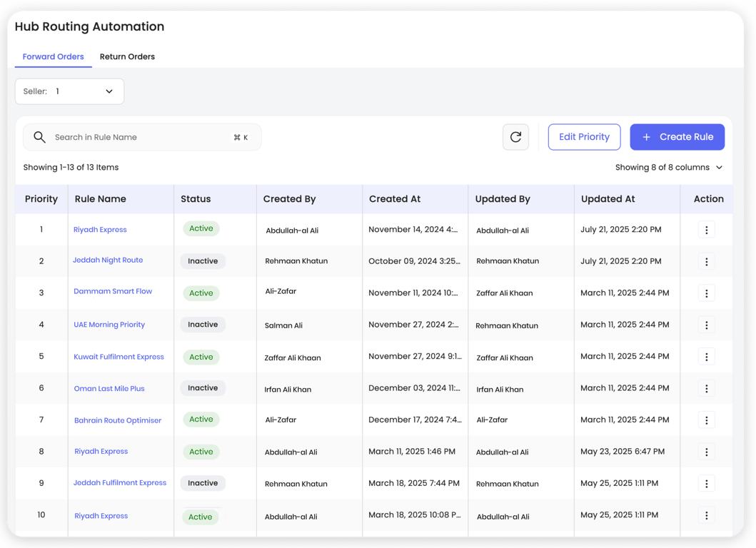756x548 pixels.
Task: Click 'October 09, 2024 3:25...' created date
Action: click(x=414, y=261)
